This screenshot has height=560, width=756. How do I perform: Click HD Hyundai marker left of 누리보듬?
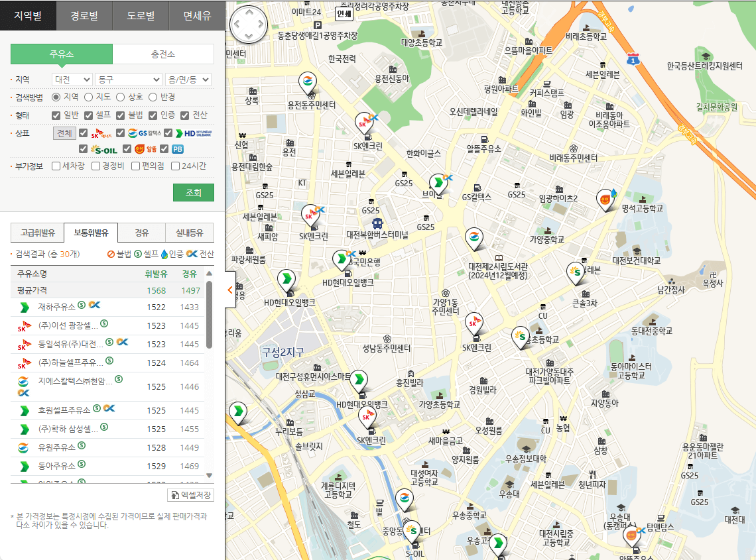(237, 414)
